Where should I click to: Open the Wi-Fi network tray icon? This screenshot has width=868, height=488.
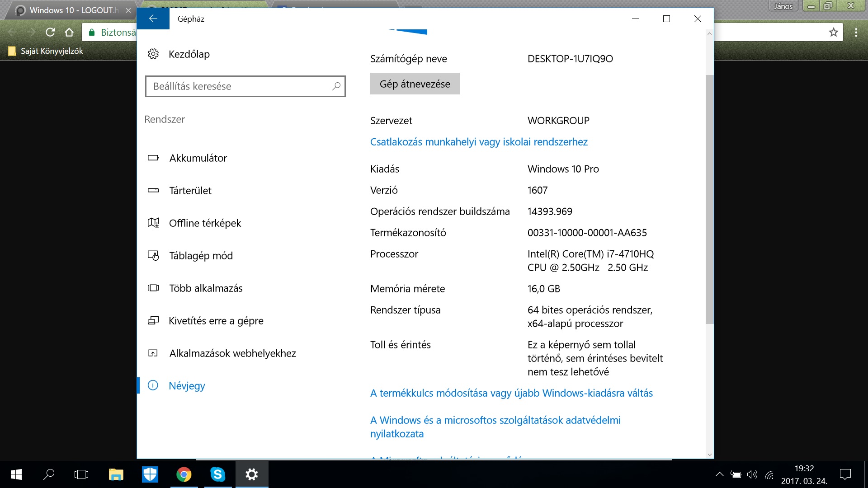point(769,474)
